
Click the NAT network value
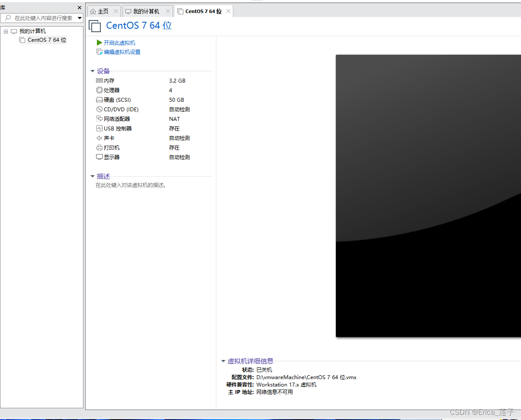pos(174,119)
